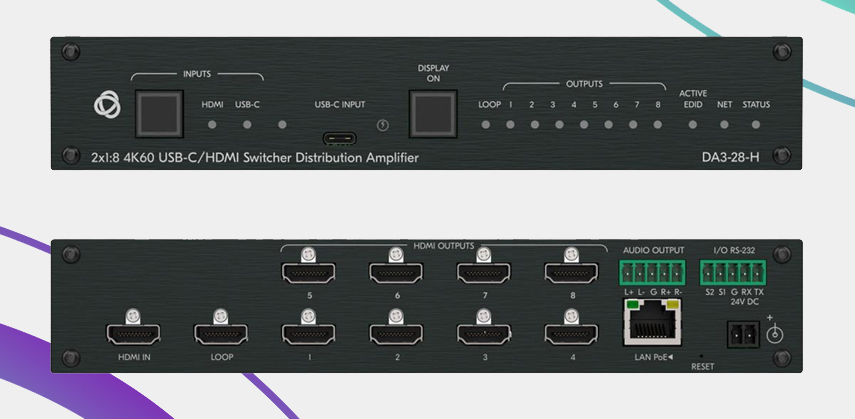
Task: Click the 'Switcher Distribution Amplifier' product name text
Action: [x=331, y=158]
